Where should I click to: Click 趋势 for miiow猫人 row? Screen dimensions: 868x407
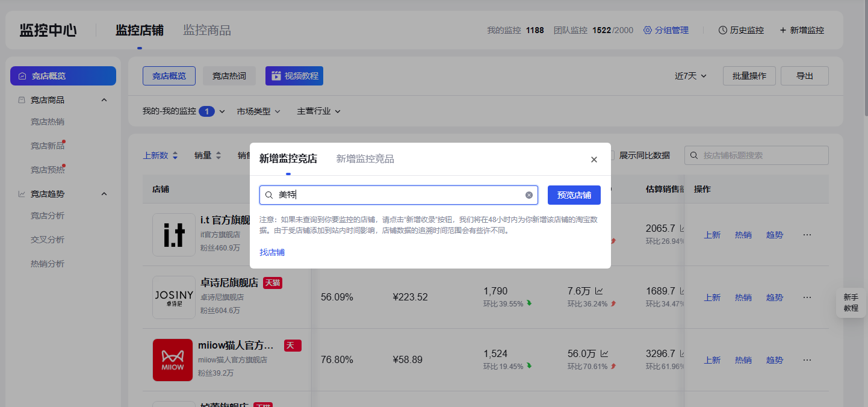tap(775, 360)
